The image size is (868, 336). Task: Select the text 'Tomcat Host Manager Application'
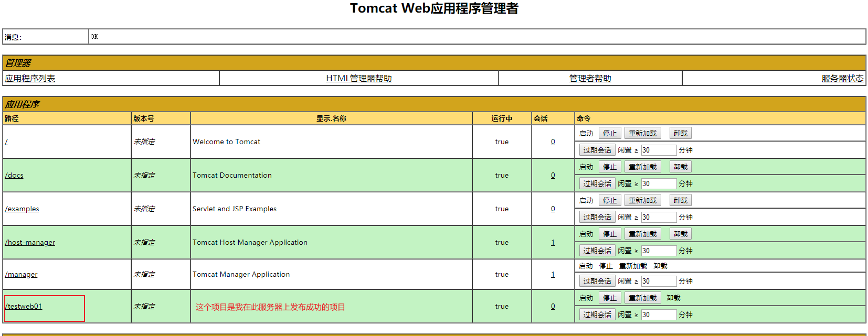tap(250, 242)
